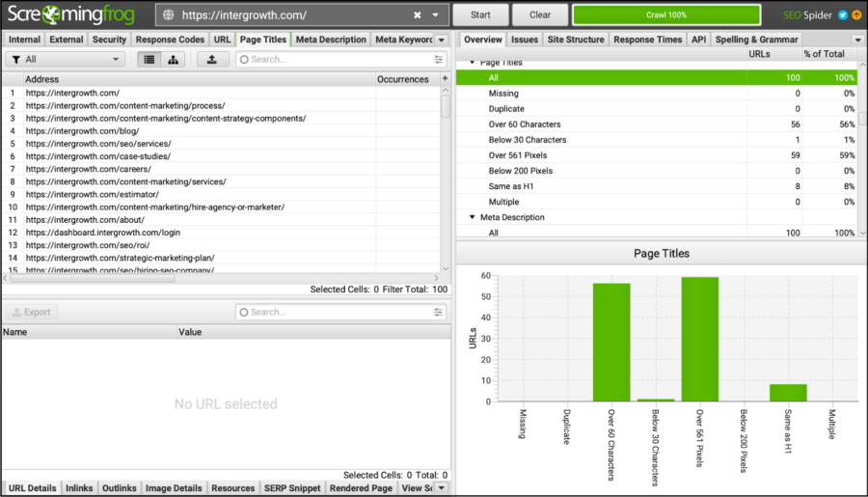Click the upper Search field
868x497 pixels.
341,59
